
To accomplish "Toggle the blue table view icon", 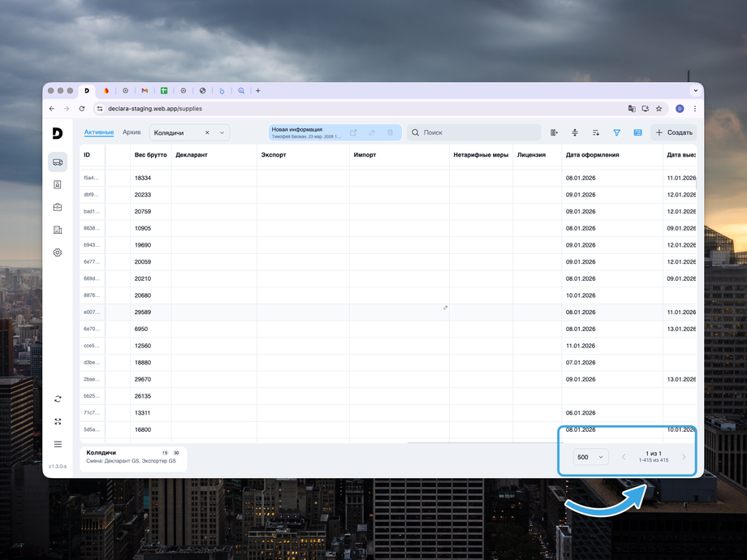I will tap(637, 132).
